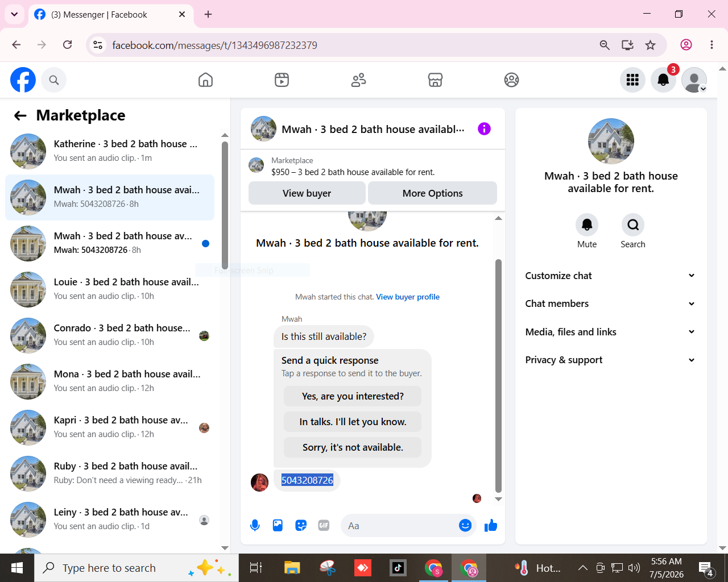Image resolution: width=728 pixels, height=582 pixels.
Task: Open the Facebook menu grid icon
Action: click(632, 80)
